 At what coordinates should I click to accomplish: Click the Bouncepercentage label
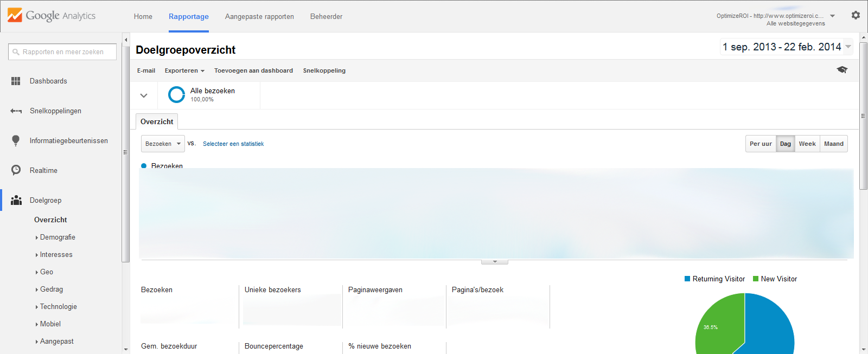pyautogui.click(x=274, y=346)
